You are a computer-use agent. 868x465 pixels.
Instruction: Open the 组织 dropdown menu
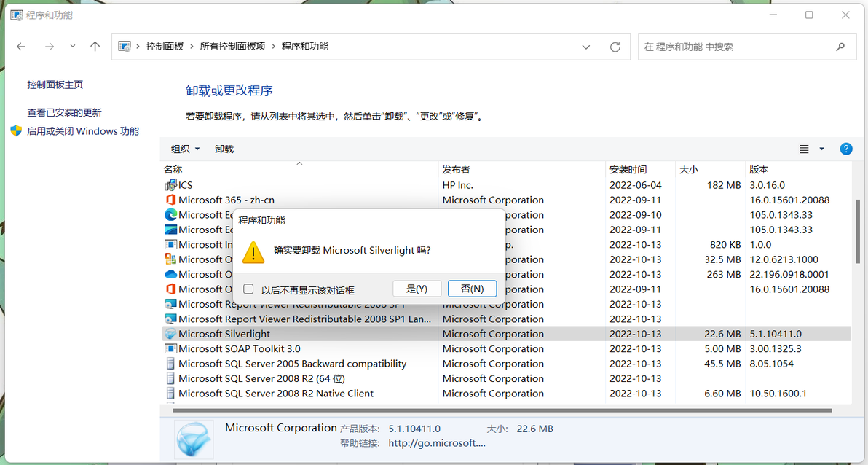[x=185, y=149]
